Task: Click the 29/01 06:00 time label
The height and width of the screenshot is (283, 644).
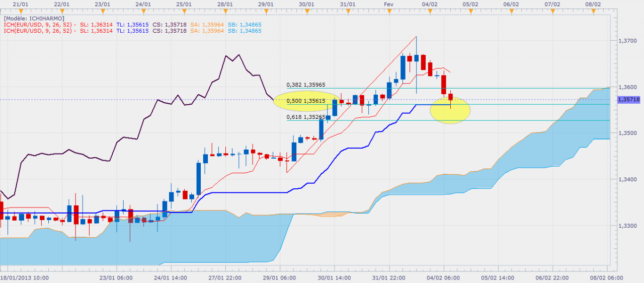Action: click(280, 277)
